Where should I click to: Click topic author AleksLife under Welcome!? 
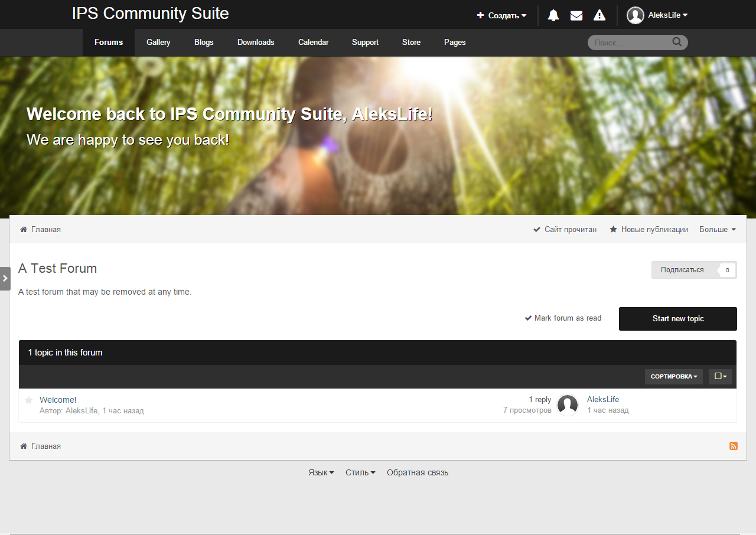[82, 410]
